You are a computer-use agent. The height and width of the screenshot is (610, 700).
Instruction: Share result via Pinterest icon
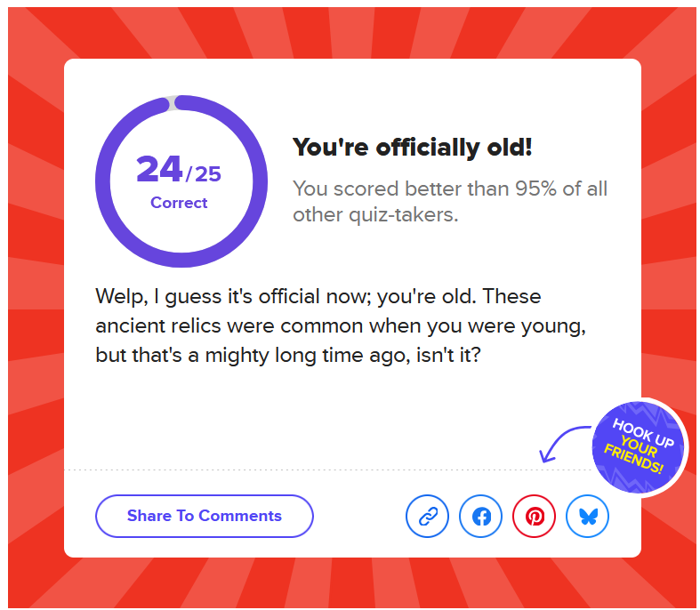(x=534, y=516)
